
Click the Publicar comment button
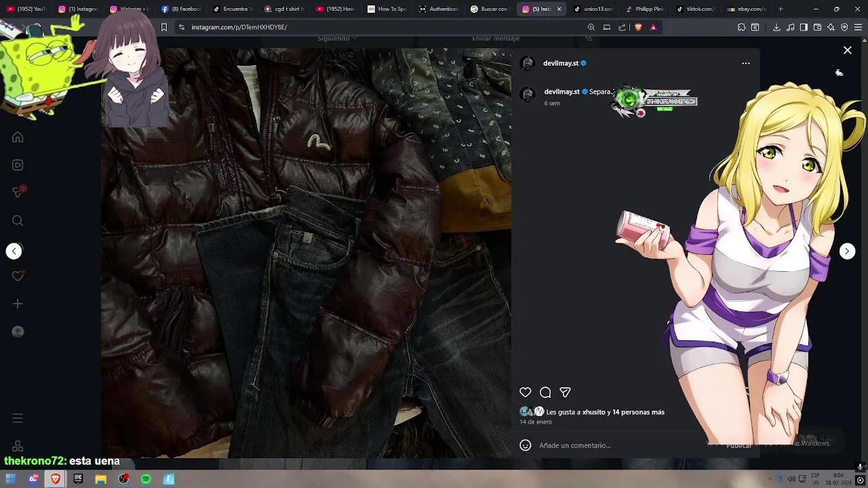tap(739, 445)
